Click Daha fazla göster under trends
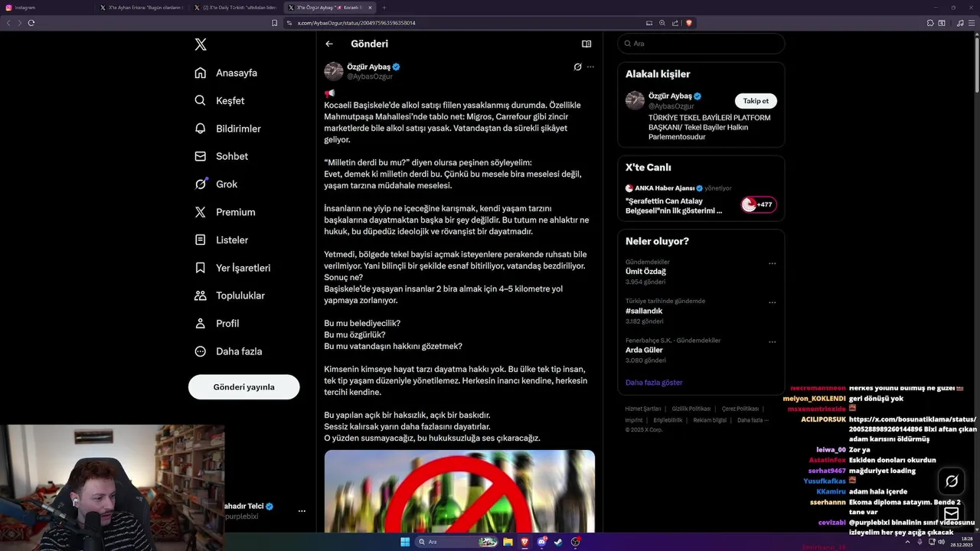 click(x=654, y=382)
